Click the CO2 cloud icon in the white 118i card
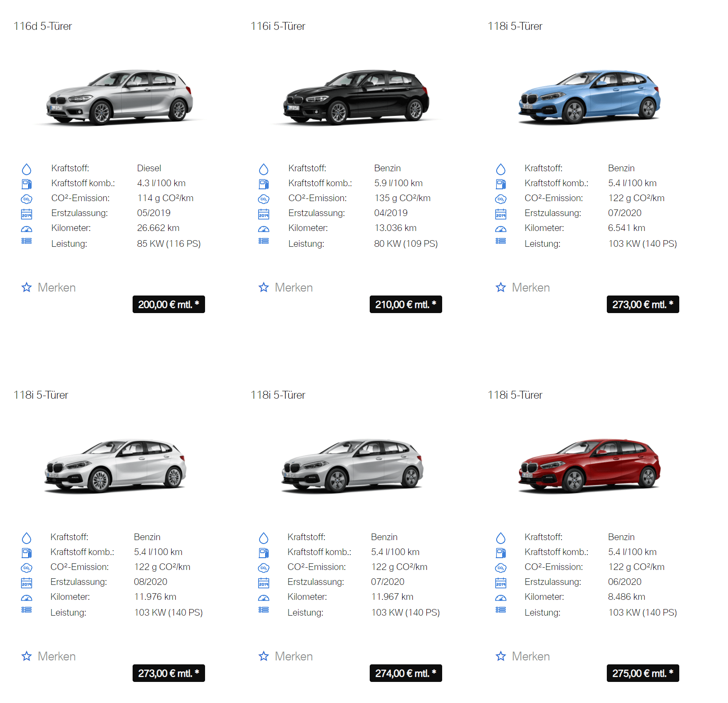 [26, 568]
